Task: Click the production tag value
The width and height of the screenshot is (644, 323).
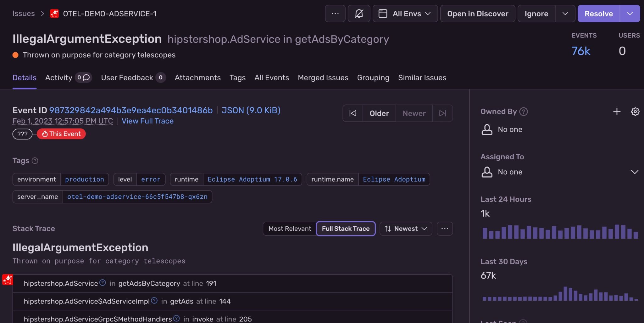Action: [85, 179]
